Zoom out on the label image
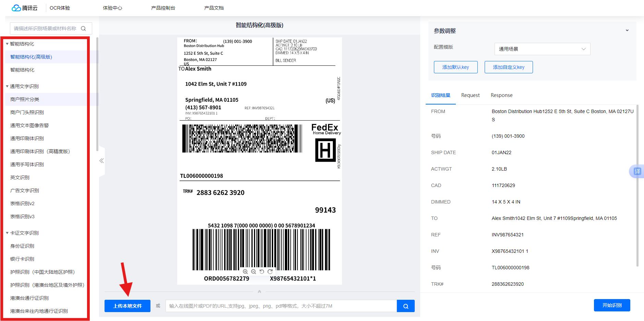 [x=254, y=271]
